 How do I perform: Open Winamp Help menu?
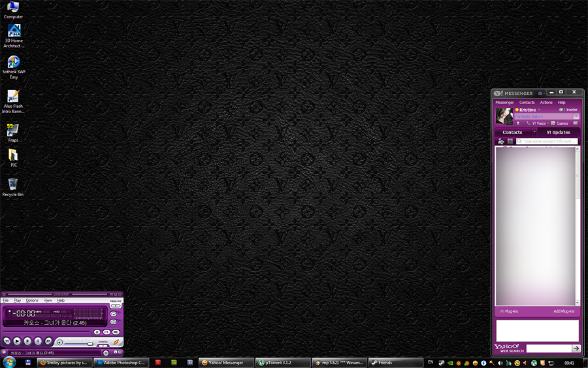(x=61, y=301)
